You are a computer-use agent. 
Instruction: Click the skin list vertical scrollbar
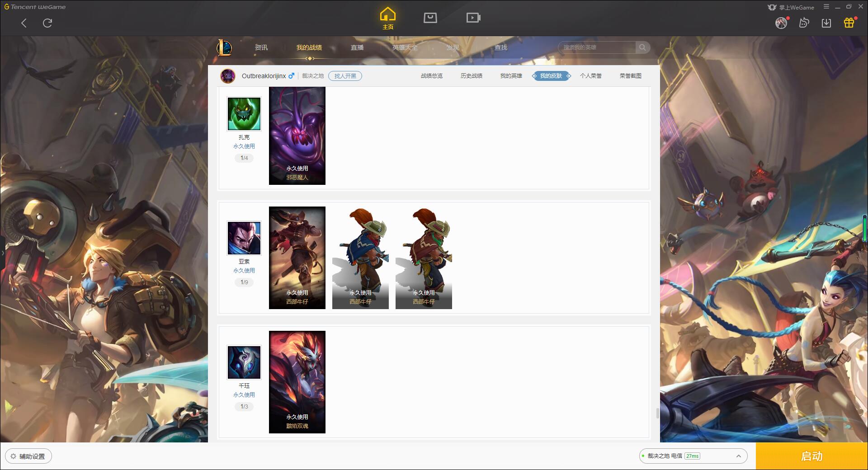tap(657, 413)
